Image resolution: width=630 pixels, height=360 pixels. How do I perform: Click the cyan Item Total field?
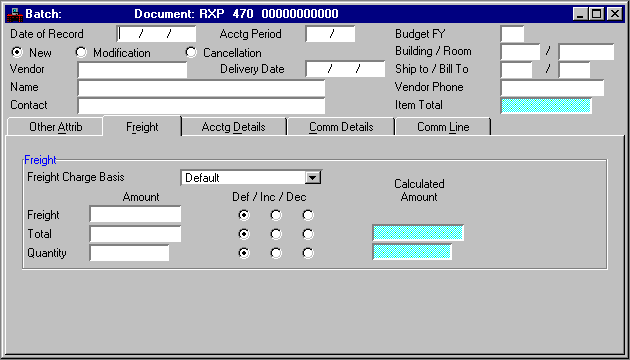click(x=546, y=105)
